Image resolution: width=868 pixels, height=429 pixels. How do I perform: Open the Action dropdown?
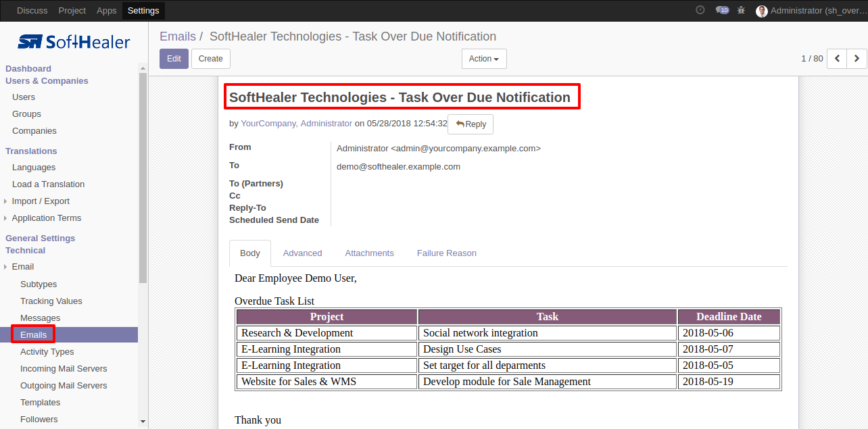(x=484, y=59)
